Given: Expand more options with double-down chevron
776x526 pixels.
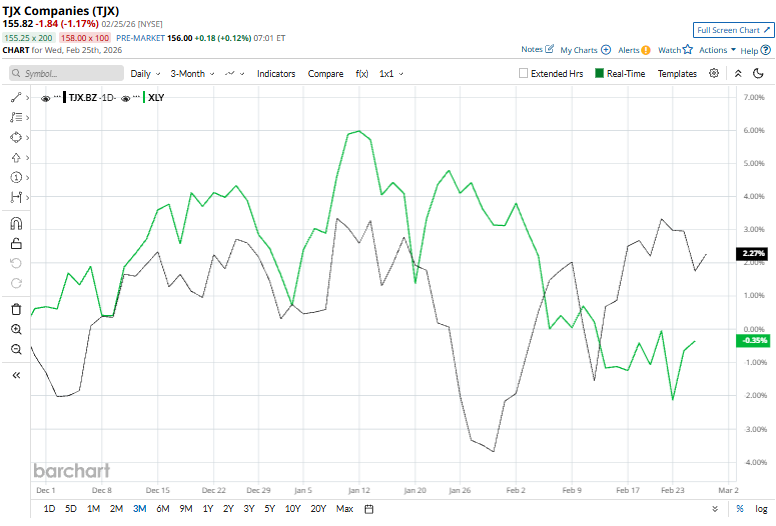Looking at the screenshot, I should (x=715, y=509).
